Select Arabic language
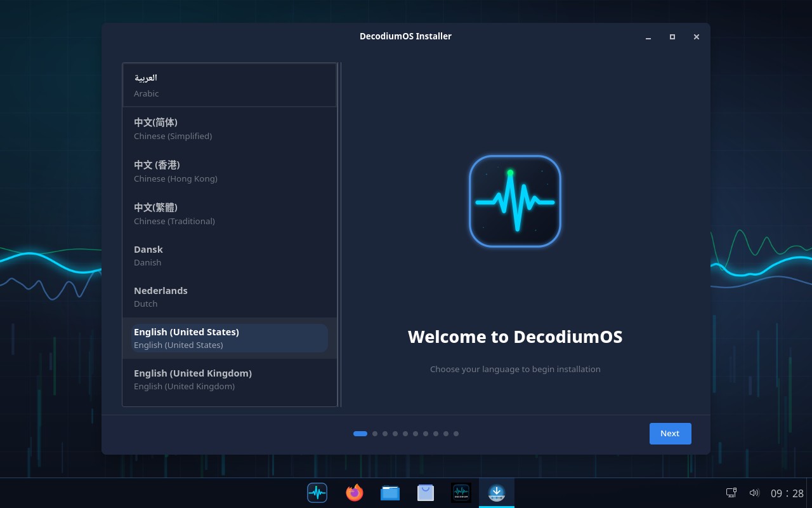Viewport: 812px width, 508px height. click(x=230, y=85)
